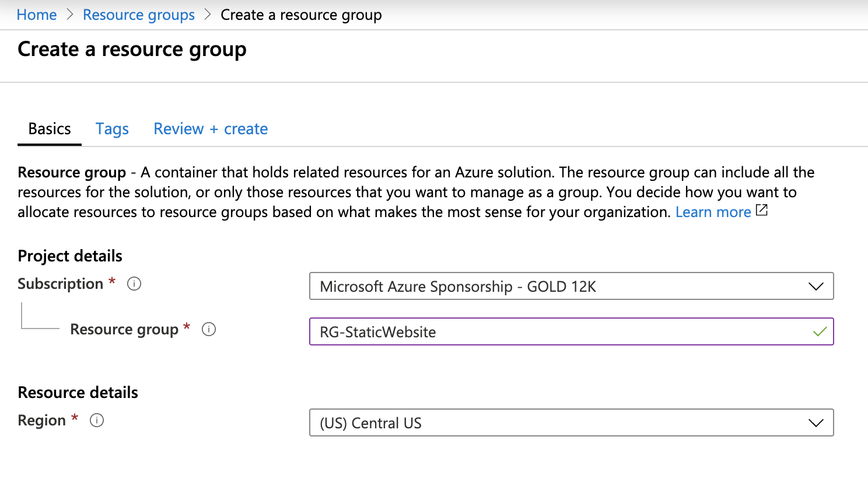Viewport: 868px width, 489px height.
Task: Click the breadcrumb separator chevron after Home
Action: (x=69, y=14)
